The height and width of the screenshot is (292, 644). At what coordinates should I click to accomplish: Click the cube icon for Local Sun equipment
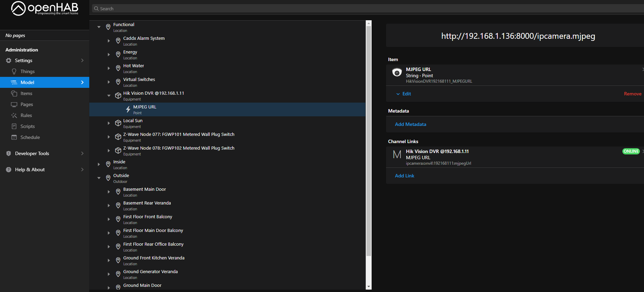pos(118,123)
